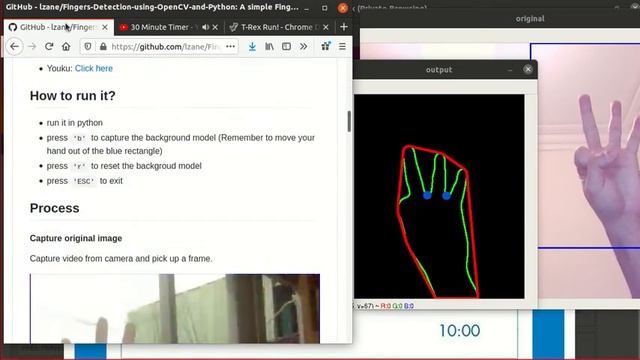
Task: Open a new Firefox tab
Action: 344,27
